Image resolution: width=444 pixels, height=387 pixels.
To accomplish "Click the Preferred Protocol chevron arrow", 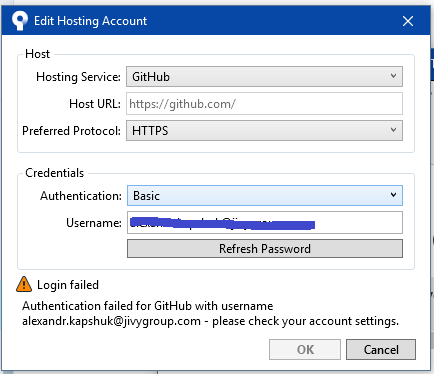I will tap(393, 130).
